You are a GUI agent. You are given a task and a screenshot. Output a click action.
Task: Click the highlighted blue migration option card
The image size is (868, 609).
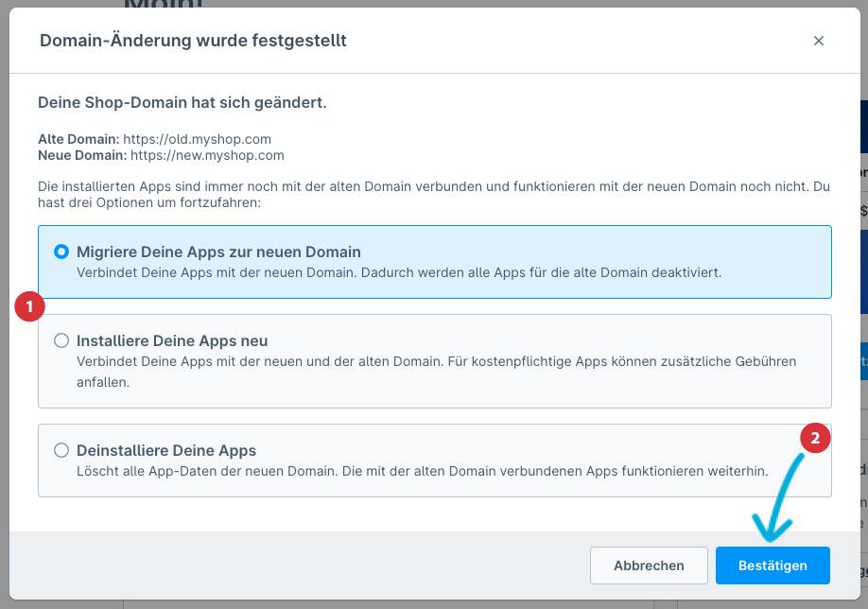point(434,260)
